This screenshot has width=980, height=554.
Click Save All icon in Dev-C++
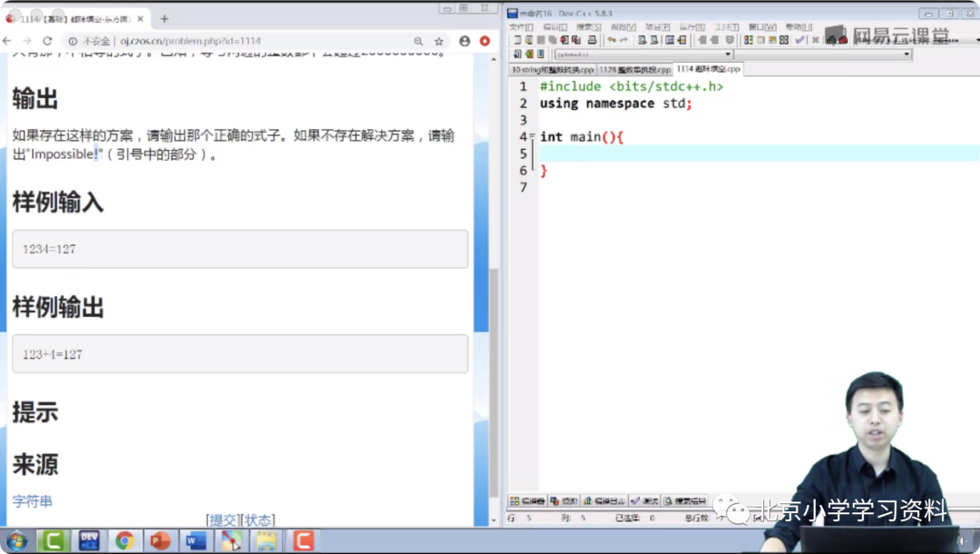pos(553,40)
